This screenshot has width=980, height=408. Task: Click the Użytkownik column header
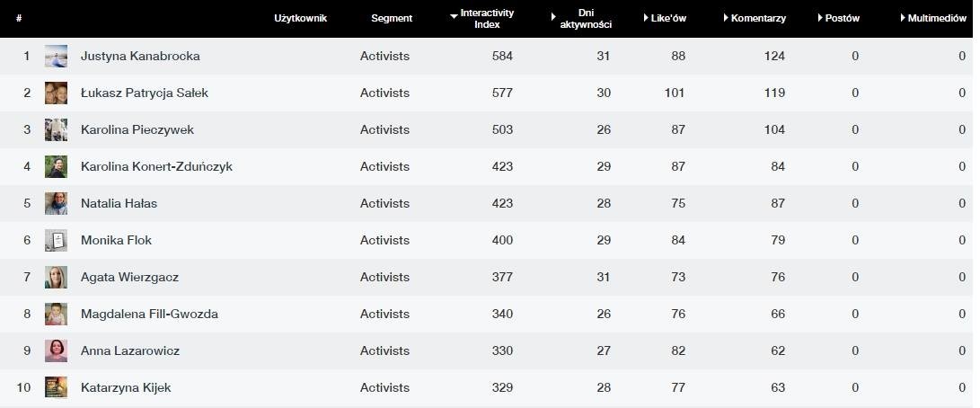point(300,18)
